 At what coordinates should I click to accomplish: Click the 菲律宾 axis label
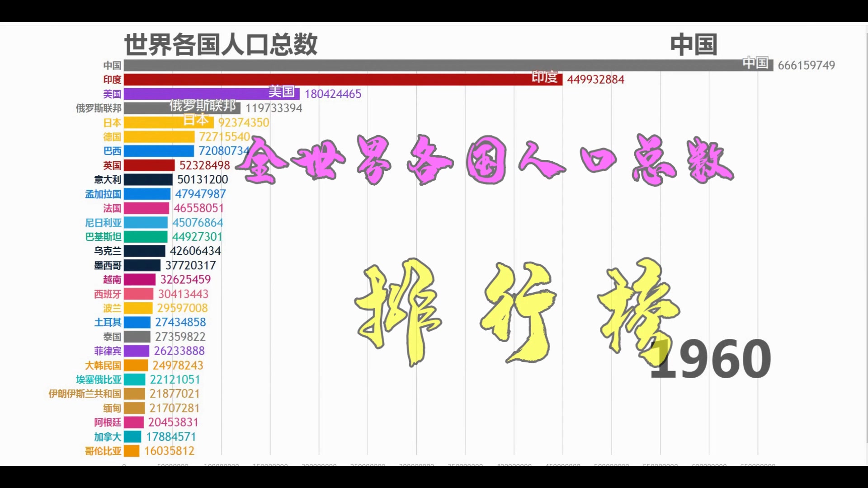[x=108, y=351]
